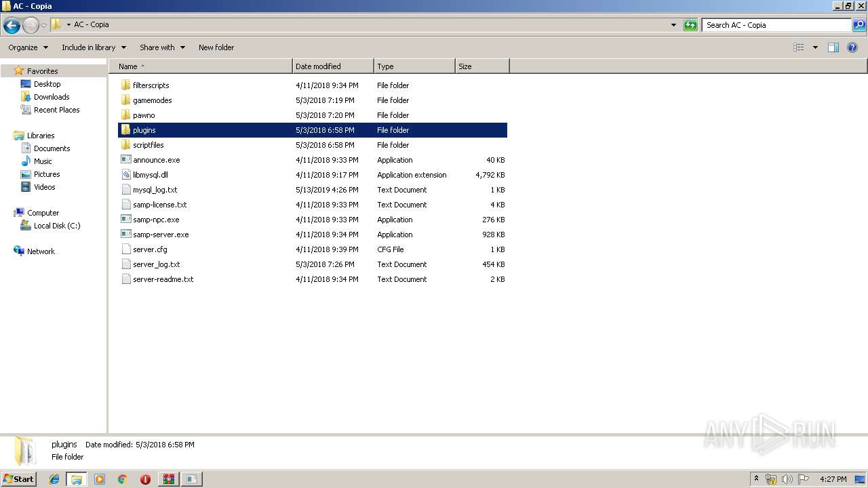Open the volume speaker tray icon
This screenshot has width=868, height=488.
point(787,479)
